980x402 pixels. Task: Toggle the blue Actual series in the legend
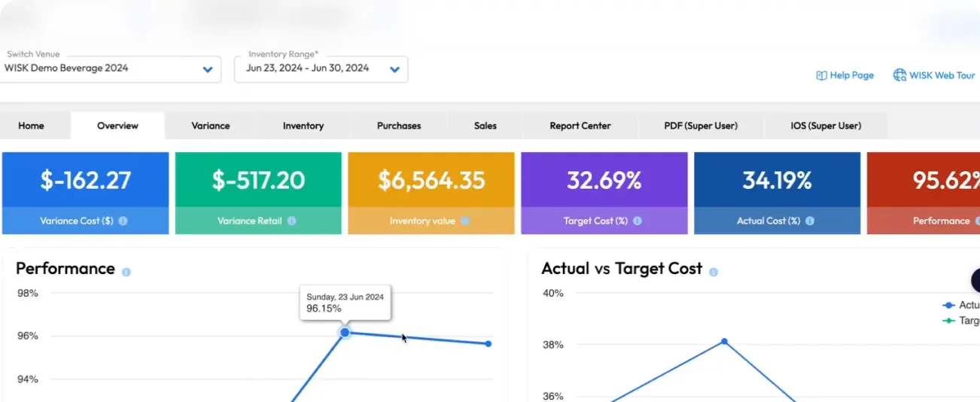[x=961, y=305]
